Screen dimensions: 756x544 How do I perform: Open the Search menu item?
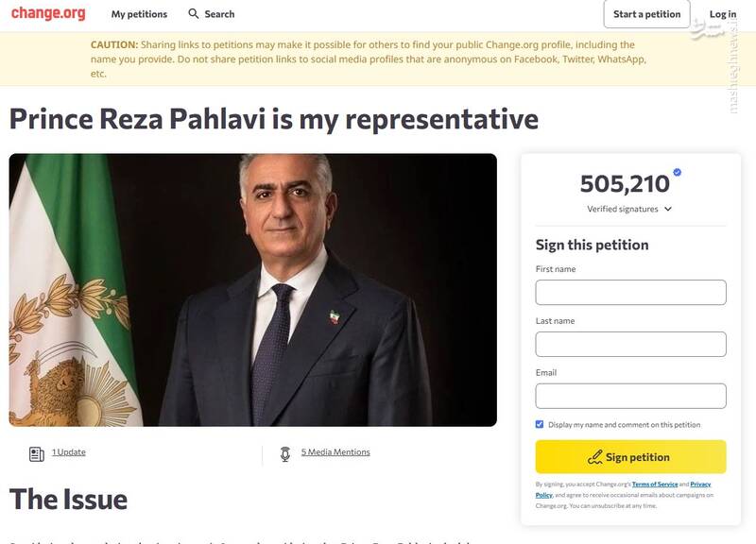(x=218, y=14)
